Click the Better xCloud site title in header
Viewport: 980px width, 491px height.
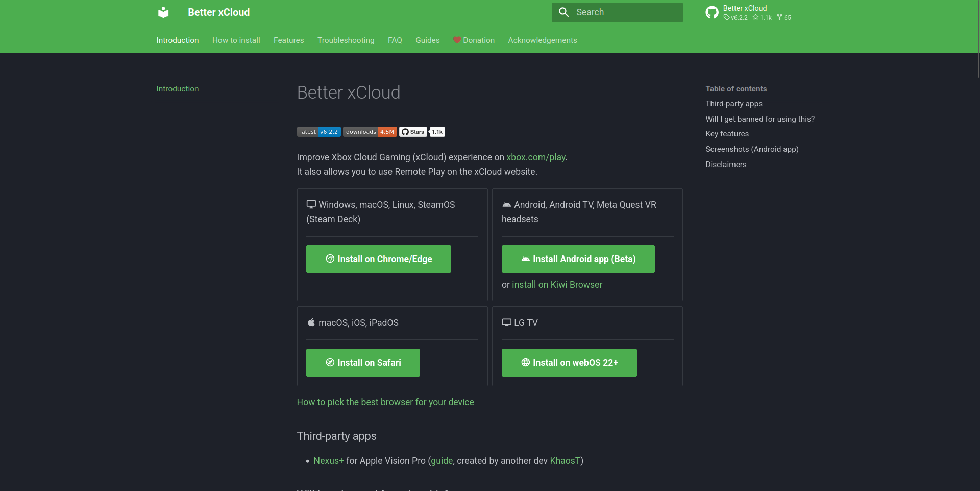click(218, 12)
